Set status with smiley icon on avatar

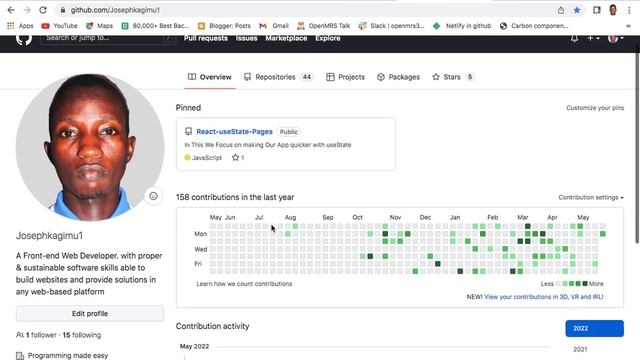[153, 196]
